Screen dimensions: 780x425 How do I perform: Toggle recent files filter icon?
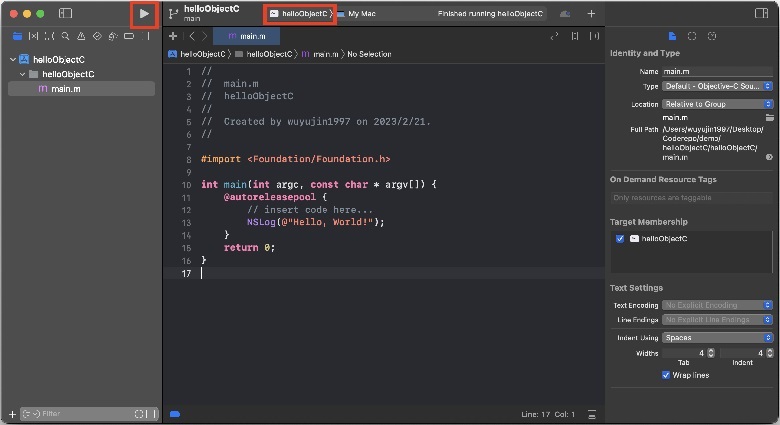pyautogui.click(x=139, y=414)
